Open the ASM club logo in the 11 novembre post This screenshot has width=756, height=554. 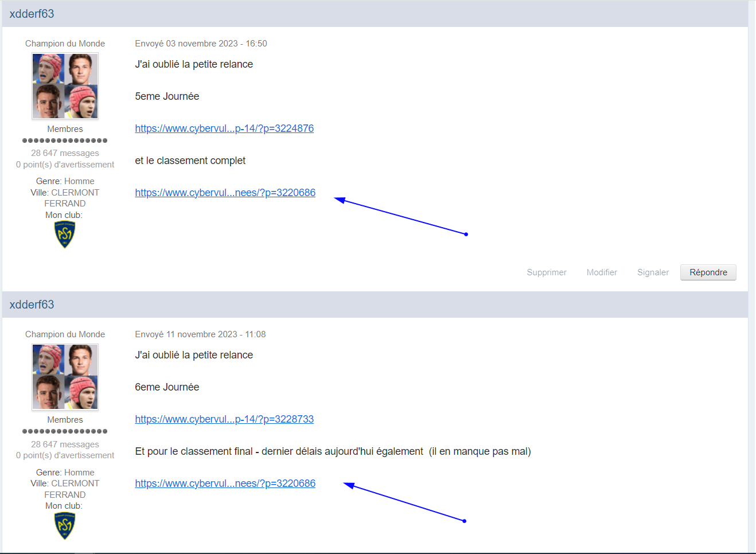65,525
